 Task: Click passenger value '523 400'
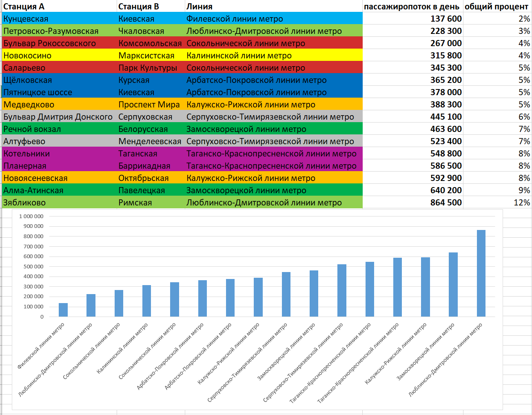[412, 141]
